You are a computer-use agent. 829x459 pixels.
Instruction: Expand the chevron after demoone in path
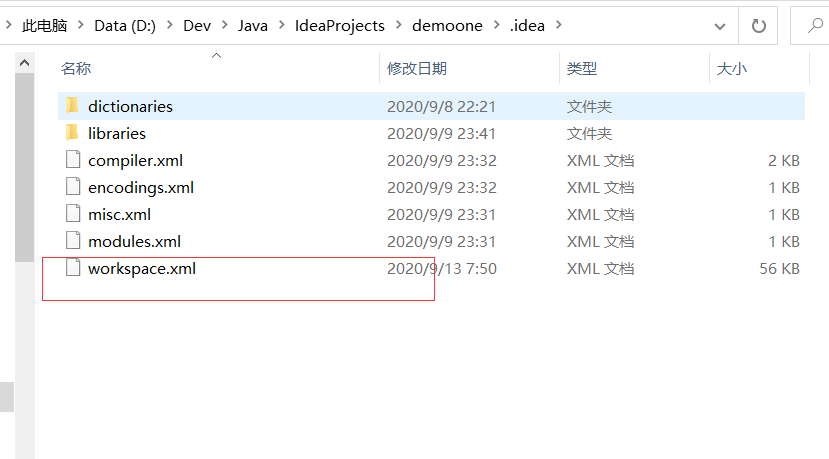coord(496,25)
